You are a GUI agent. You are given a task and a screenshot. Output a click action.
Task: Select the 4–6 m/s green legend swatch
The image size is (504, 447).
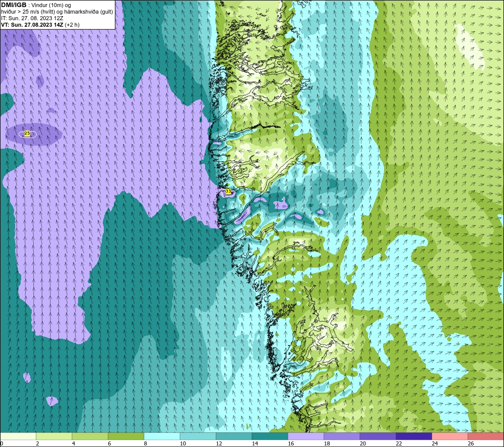(x=90, y=436)
